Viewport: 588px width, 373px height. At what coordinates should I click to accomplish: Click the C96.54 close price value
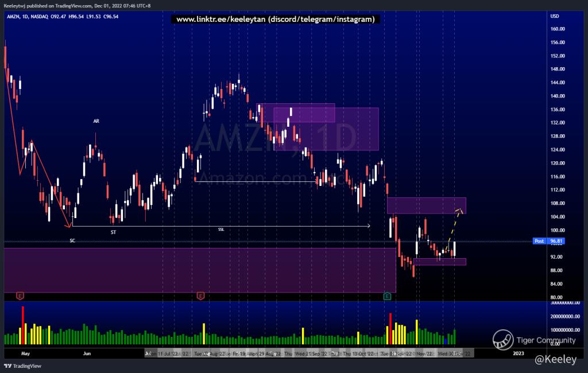point(111,17)
